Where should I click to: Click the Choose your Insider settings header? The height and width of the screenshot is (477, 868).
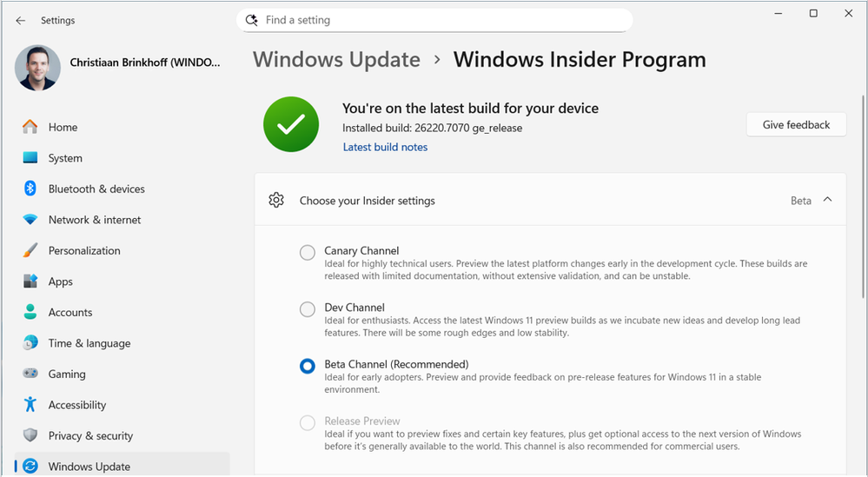550,200
